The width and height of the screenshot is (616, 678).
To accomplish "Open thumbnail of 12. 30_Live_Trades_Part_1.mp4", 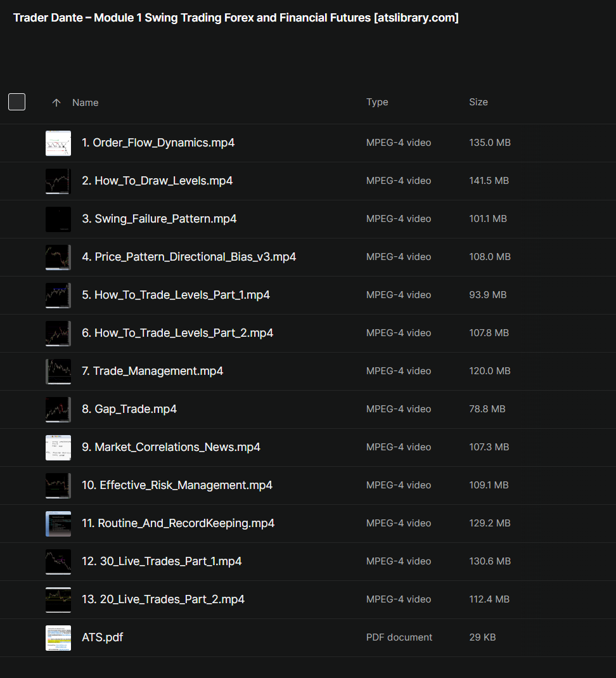I will pyautogui.click(x=58, y=562).
